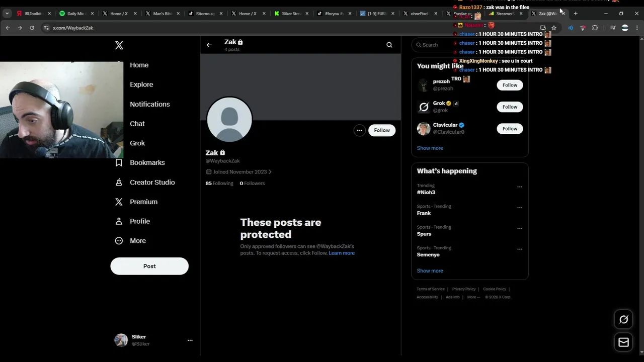Image resolution: width=644 pixels, height=362 pixels.
Task: Open options for Semenyo trend
Action: pyautogui.click(x=520, y=249)
